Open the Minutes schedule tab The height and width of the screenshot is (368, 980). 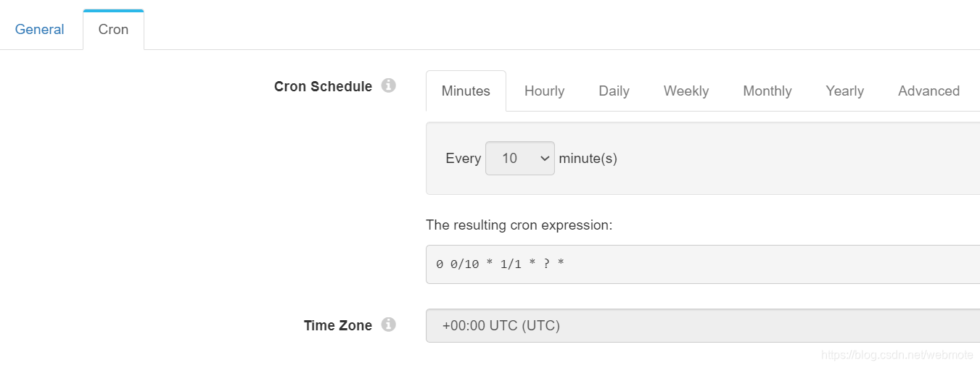466,91
